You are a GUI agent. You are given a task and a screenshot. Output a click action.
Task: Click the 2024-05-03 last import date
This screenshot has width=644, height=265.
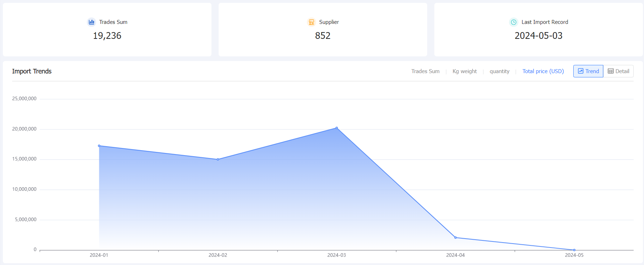(538, 36)
